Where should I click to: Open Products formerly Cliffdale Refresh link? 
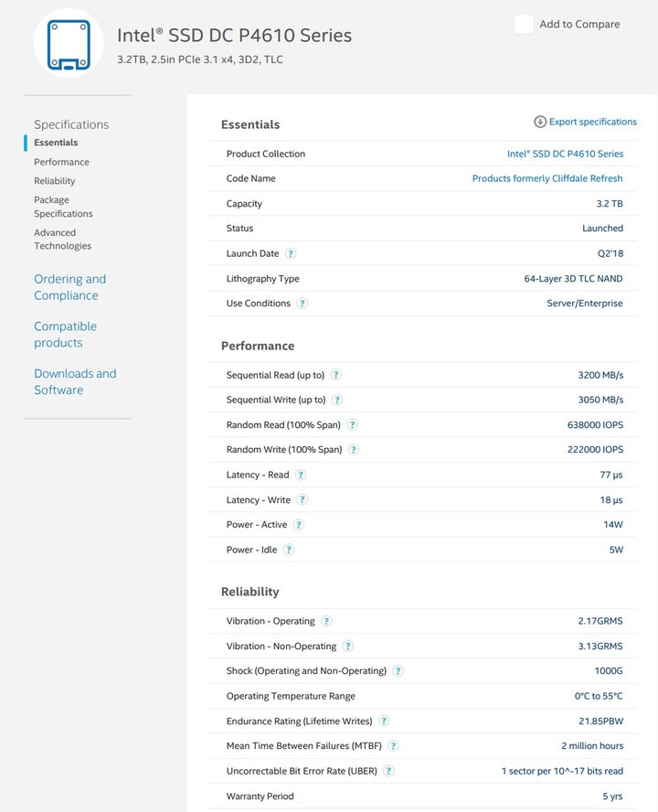click(x=547, y=178)
